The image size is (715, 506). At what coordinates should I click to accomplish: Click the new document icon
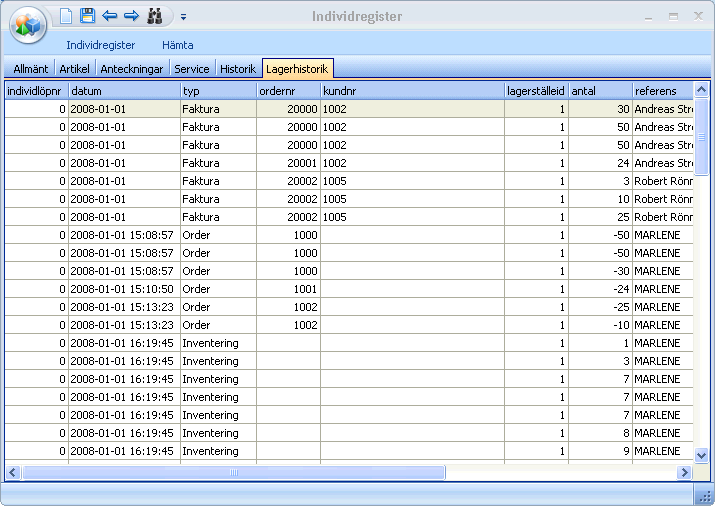tap(66, 16)
